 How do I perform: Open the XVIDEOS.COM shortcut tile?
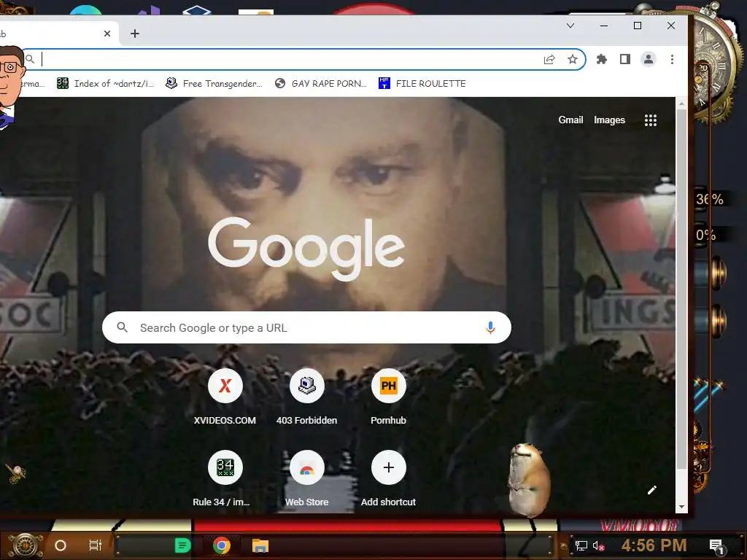[225, 397]
